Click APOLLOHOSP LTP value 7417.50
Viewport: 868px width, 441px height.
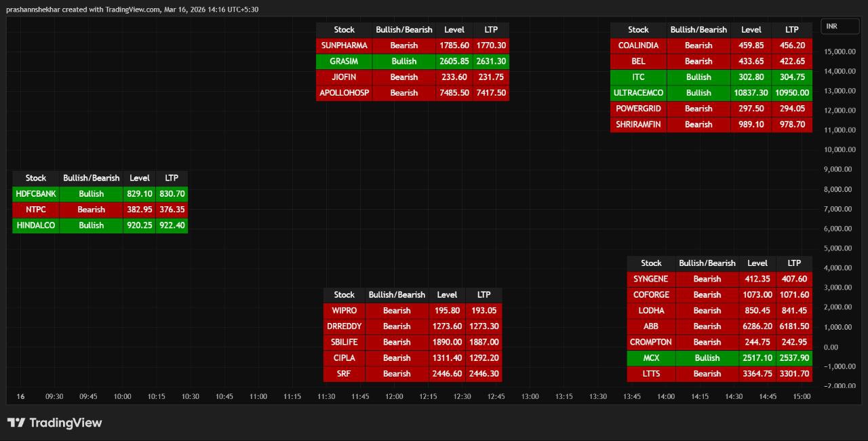(x=491, y=92)
